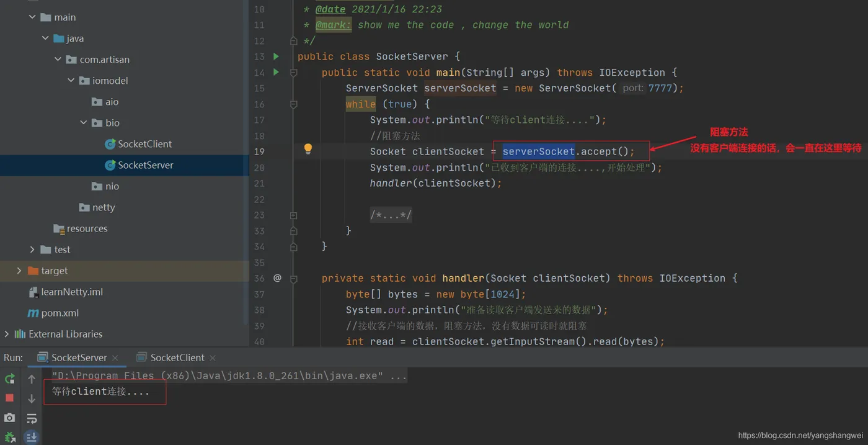Click the aio package icon
The height and width of the screenshot is (445, 868).
click(x=97, y=102)
